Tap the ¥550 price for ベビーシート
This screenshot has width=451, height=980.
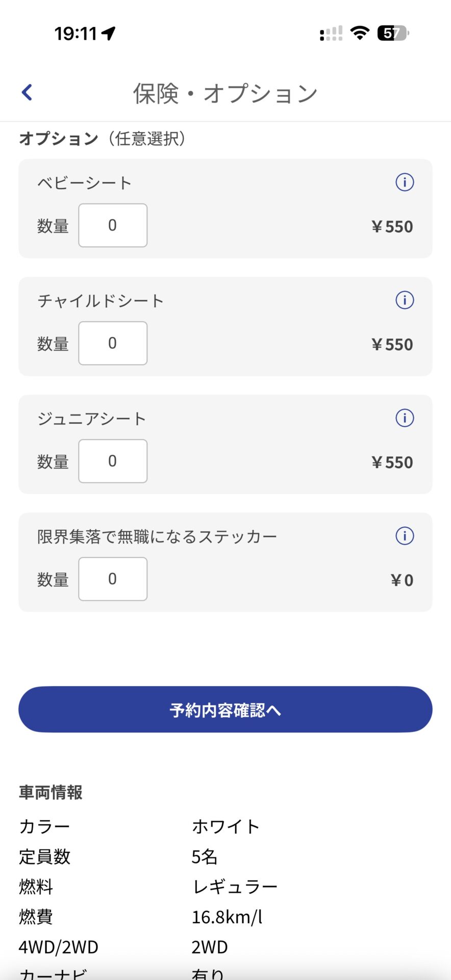(x=392, y=227)
